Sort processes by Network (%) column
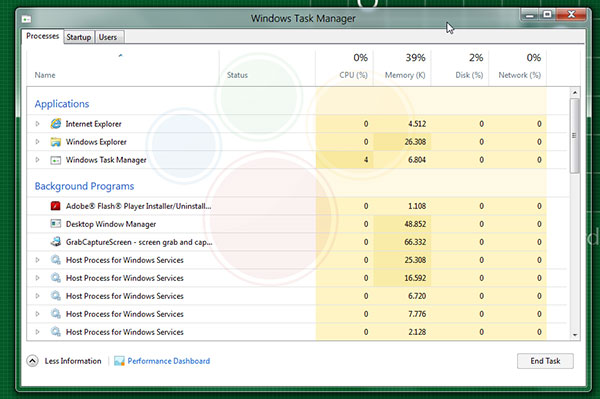Image resolution: width=600 pixels, height=399 pixels. [519, 75]
